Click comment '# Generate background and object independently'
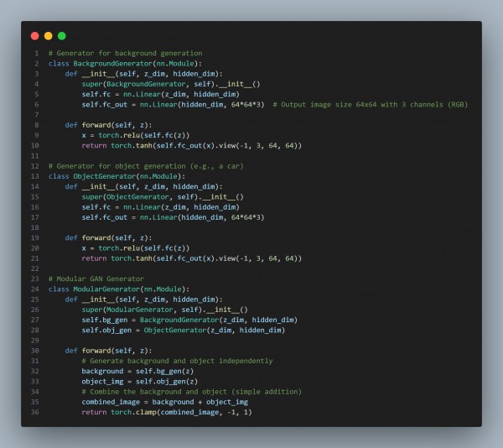Viewport: 503px width, 448px height. [x=177, y=362]
